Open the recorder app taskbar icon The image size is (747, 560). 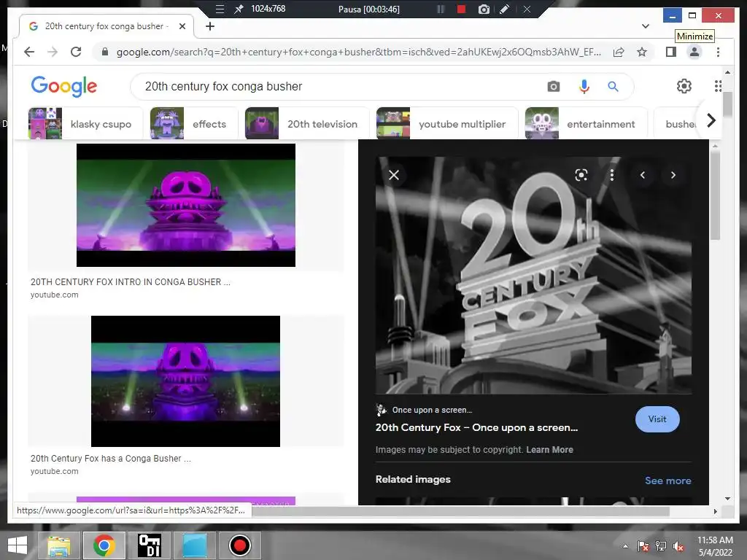[239, 545]
